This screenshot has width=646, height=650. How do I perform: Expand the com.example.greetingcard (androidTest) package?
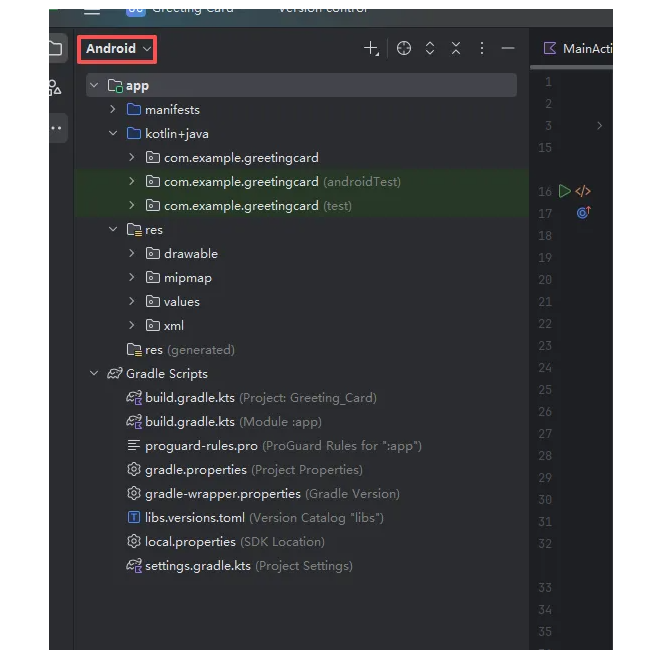(x=131, y=182)
